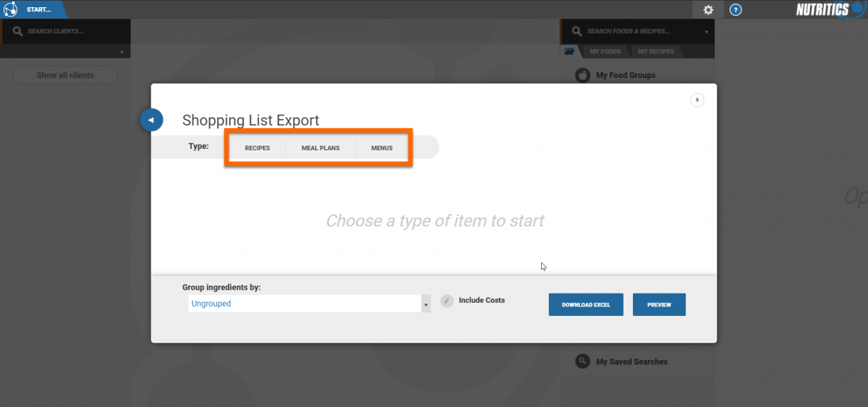
Task: Select the Recipes type tab
Action: click(257, 148)
